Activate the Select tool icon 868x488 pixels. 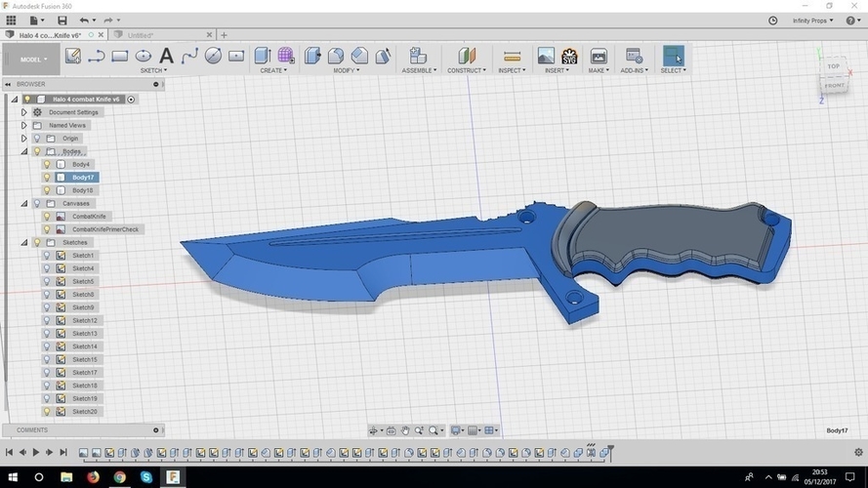pos(673,56)
